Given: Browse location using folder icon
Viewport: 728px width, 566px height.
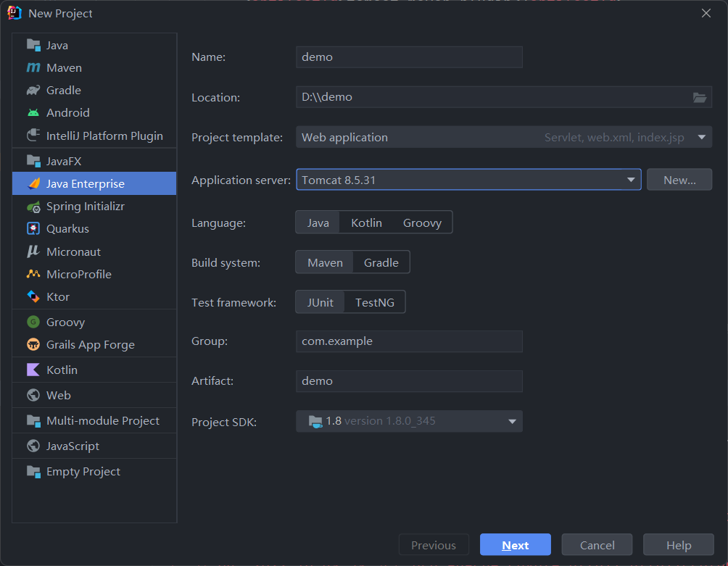Looking at the screenshot, I should click(x=700, y=97).
